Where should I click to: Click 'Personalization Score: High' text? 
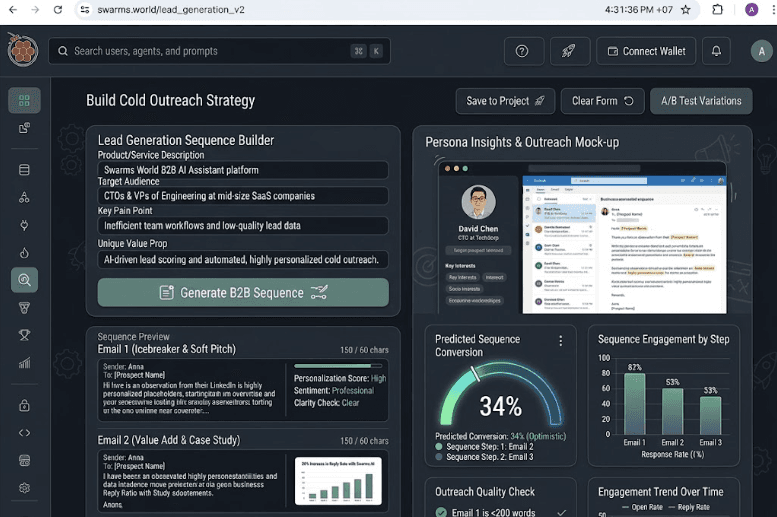tap(340, 378)
